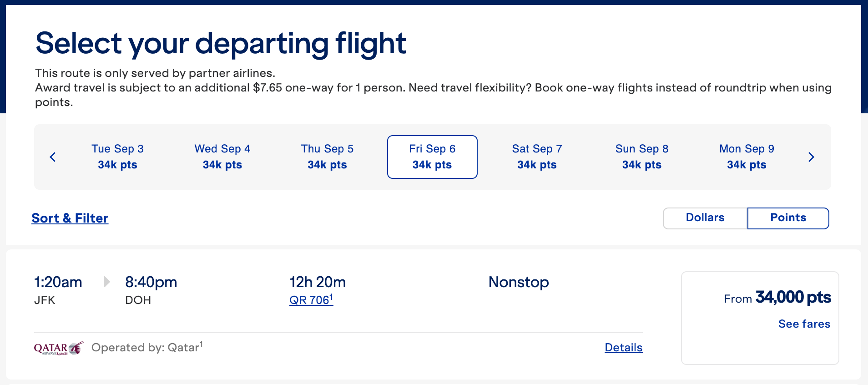The image size is (868, 385).
Task: Navigate to later dates using right chevron
Action: pos(812,157)
